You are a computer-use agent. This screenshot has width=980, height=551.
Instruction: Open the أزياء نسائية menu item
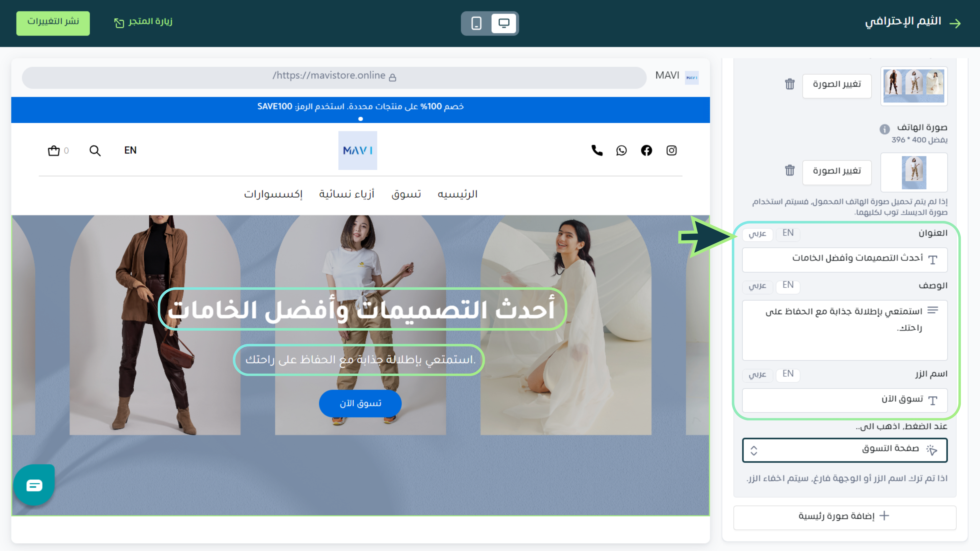coord(347,194)
